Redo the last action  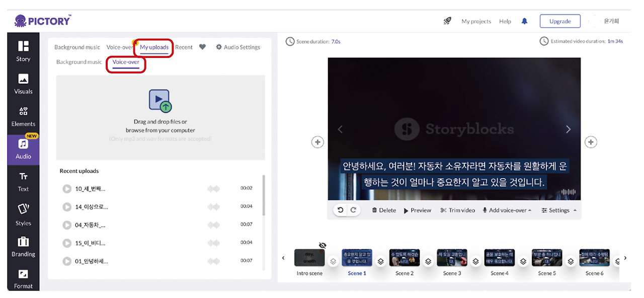(x=353, y=210)
